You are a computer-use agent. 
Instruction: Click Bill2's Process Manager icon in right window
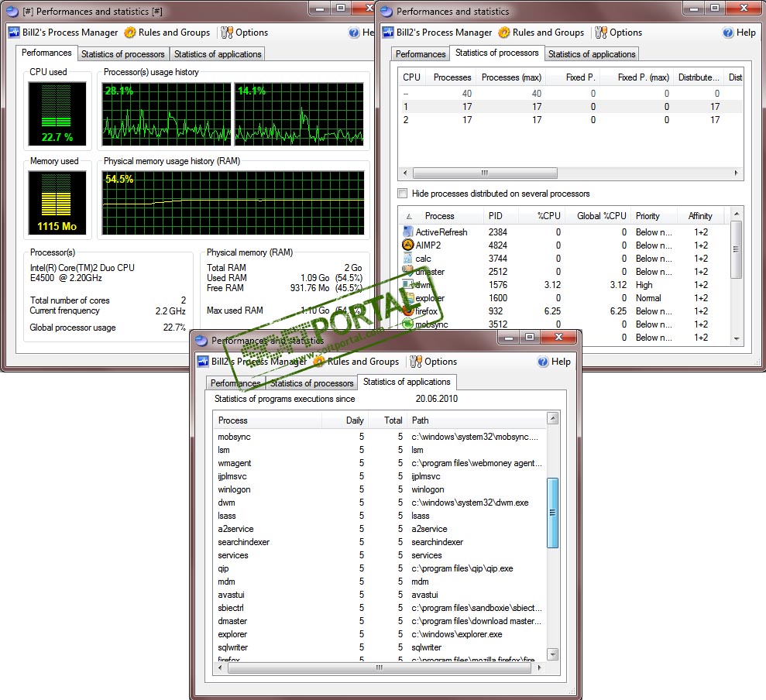click(388, 33)
